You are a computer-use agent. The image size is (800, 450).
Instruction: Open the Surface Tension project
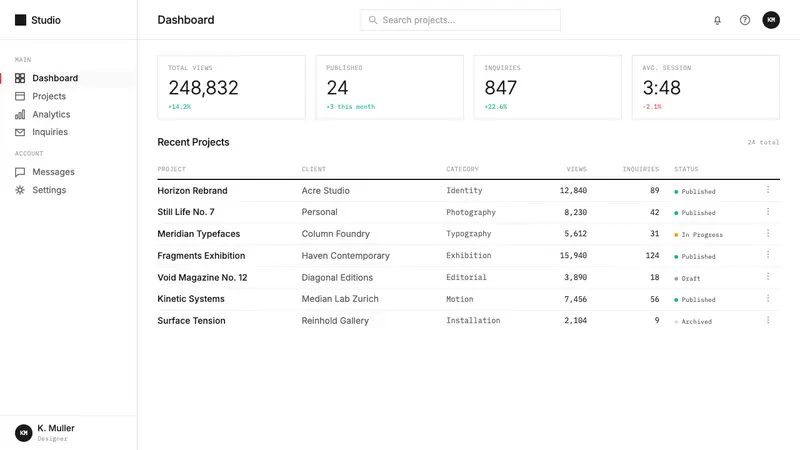[x=191, y=320]
